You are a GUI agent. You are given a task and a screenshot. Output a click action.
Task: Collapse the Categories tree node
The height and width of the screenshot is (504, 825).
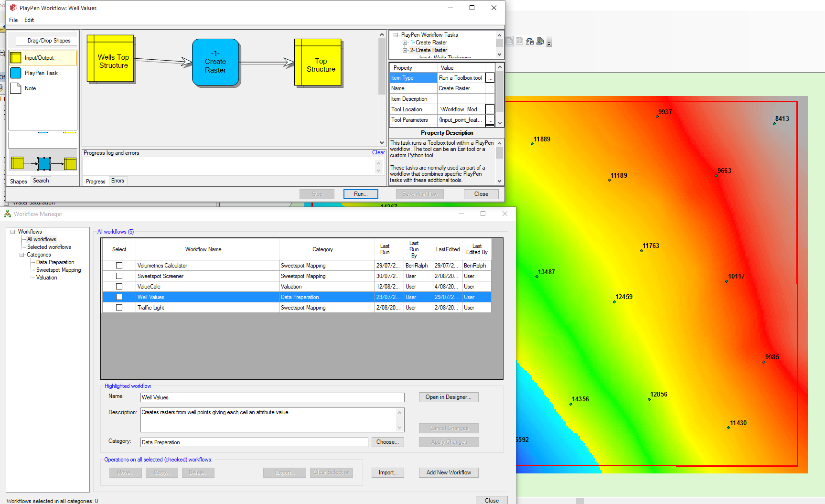[x=21, y=255]
